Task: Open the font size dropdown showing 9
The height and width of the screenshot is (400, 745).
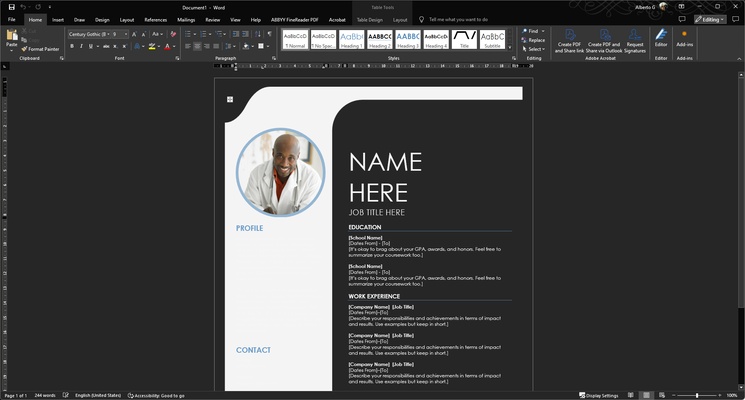Action: coord(126,34)
